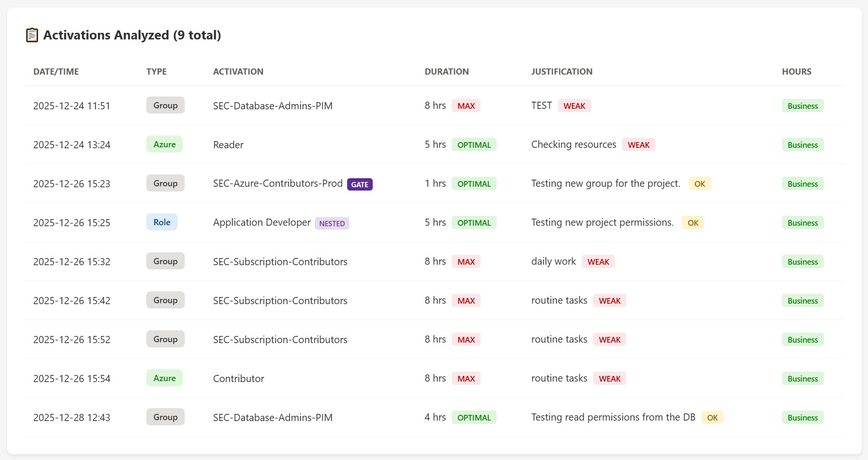
Task: Open the Application Developer activation entry
Action: coord(262,222)
